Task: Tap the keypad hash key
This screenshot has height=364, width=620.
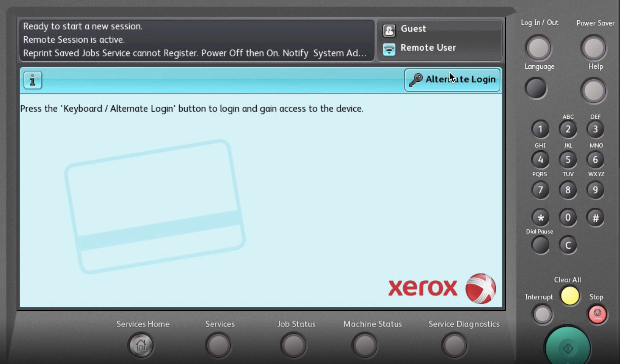Action: point(595,218)
